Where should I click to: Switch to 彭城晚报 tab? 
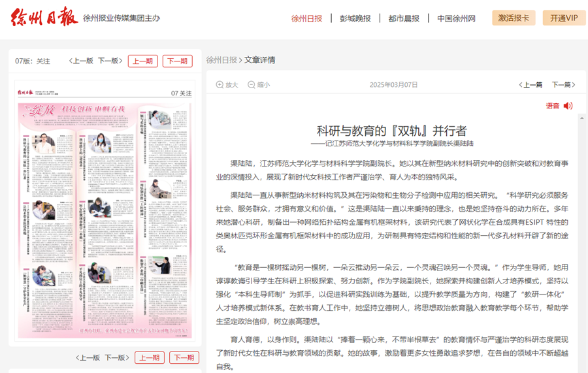355,18
